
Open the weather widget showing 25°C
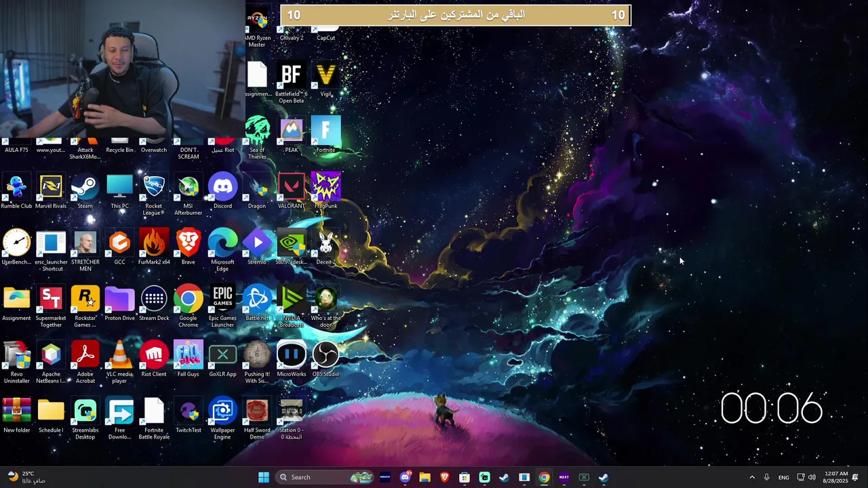click(x=27, y=477)
